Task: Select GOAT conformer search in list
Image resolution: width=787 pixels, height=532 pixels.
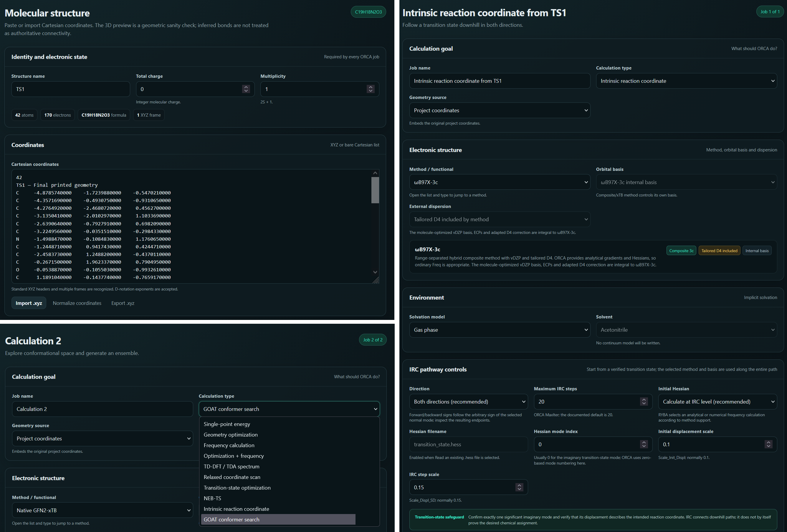Action: tap(278, 519)
